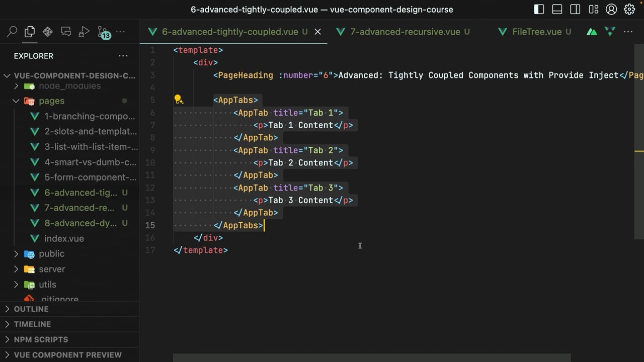Click the Vue Vuetify icon in editor toolbar
Screen dimensions: 644x362
610,32
